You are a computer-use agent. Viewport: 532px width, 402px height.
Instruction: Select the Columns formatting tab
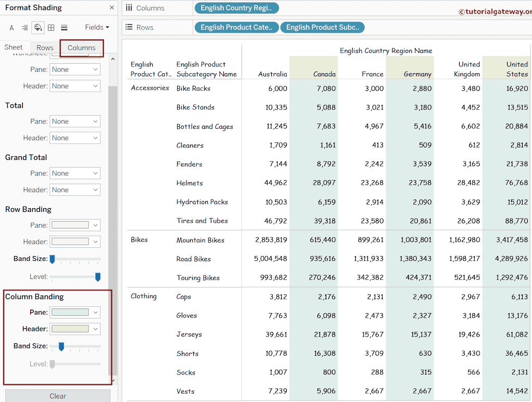[x=81, y=47]
